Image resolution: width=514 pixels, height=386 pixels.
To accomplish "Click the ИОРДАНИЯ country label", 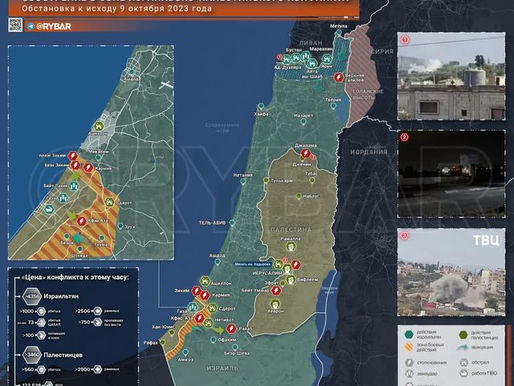I will click(368, 152).
